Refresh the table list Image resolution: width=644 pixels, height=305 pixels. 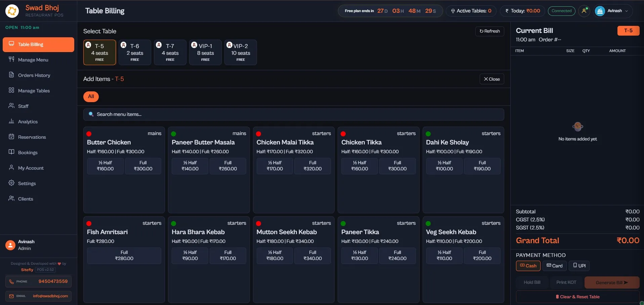point(490,31)
